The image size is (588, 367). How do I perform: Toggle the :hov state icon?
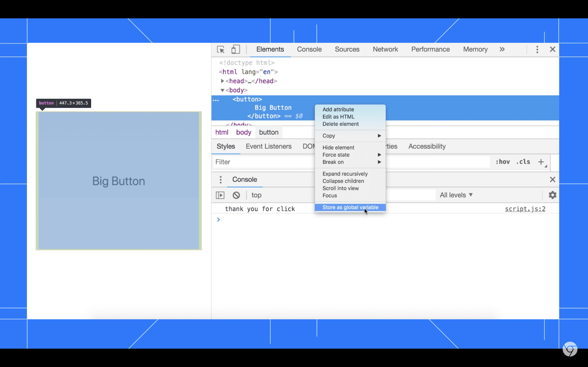pyautogui.click(x=502, y=162)
